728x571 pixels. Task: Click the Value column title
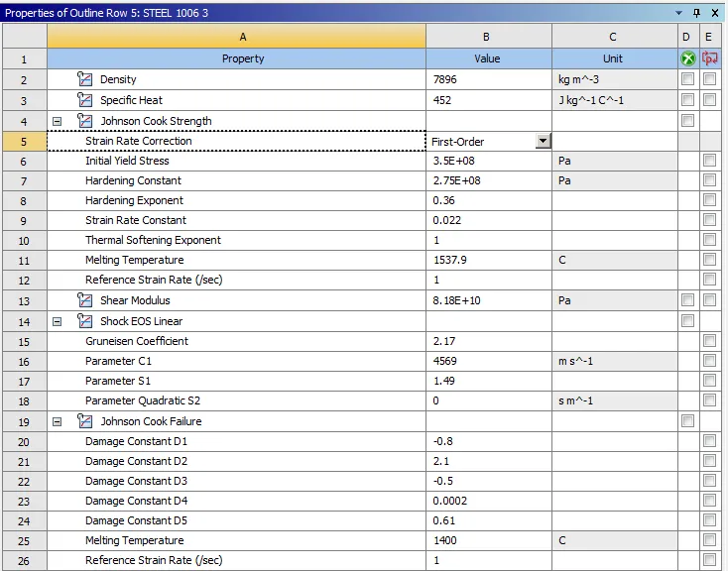(x=489, y=58)
